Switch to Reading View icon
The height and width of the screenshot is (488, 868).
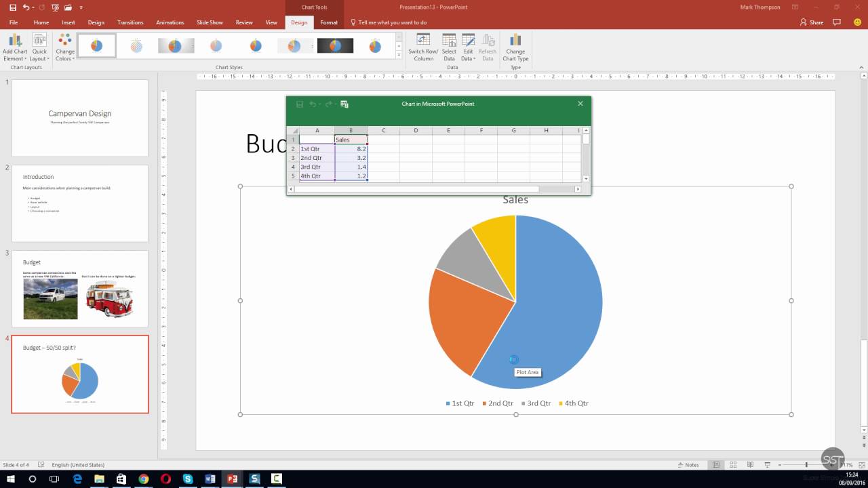coord(749,465)
